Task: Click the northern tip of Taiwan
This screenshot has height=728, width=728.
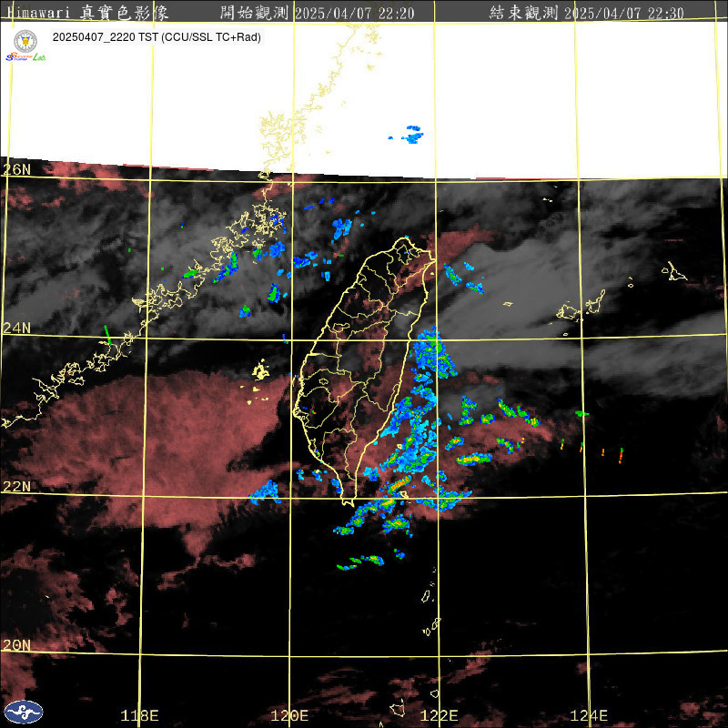Action: coord(402,242)
